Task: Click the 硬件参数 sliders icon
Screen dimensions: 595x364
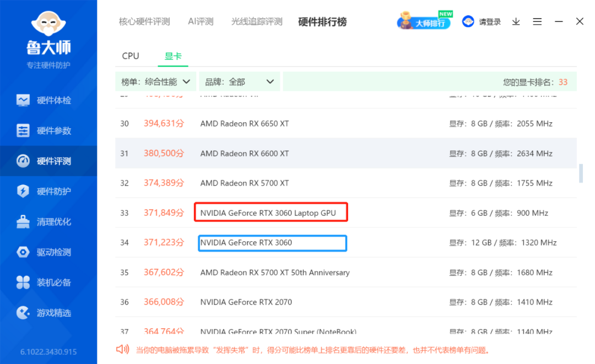Action: coord(23,131)
